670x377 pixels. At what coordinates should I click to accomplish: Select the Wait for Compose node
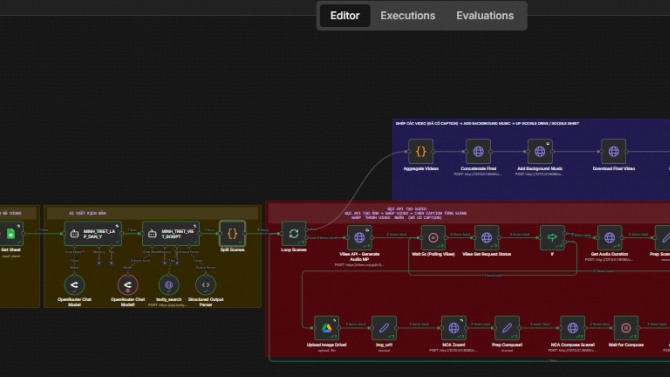coord(626,328)
